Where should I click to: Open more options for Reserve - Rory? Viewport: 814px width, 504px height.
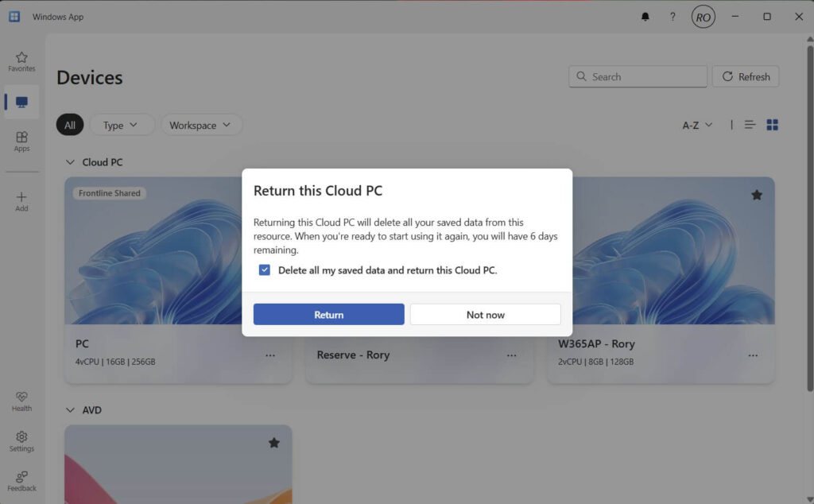pos(511,355)
